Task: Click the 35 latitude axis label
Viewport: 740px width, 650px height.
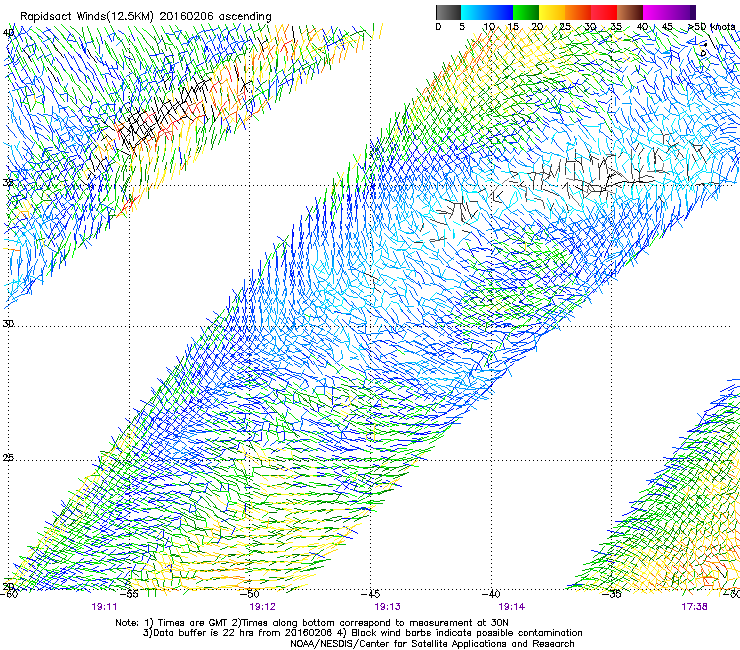Action: tap(8, 182)
